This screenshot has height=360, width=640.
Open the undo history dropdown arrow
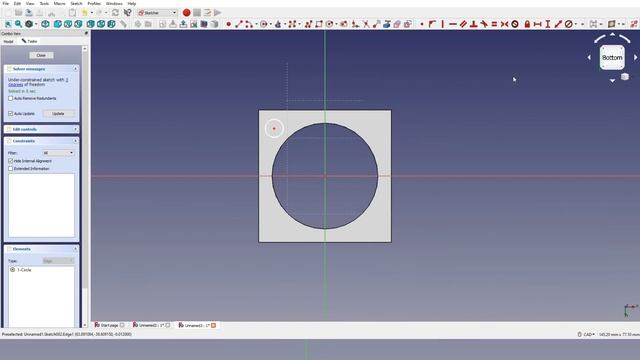pos(91,13)
